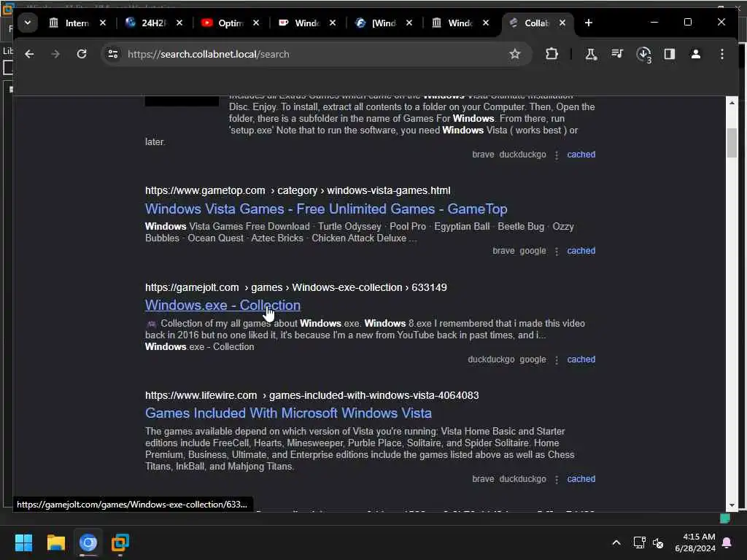Click the page scrollbar up arrow
Viewport: 747px width, 560px height.
(x=732, y=103)
